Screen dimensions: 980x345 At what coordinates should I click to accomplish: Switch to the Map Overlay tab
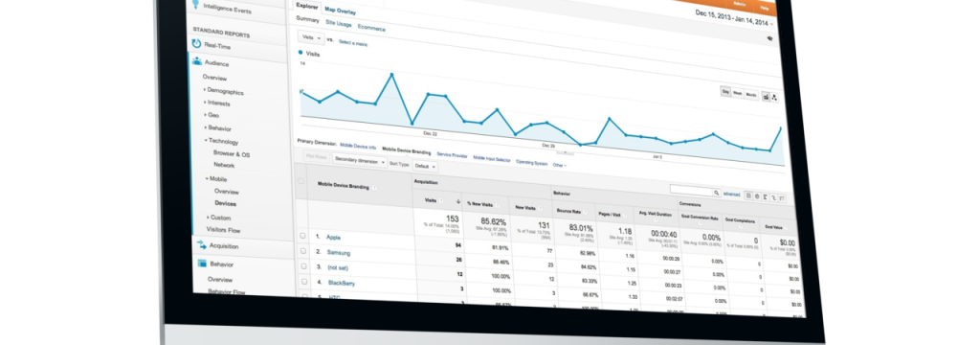[341, 11]
